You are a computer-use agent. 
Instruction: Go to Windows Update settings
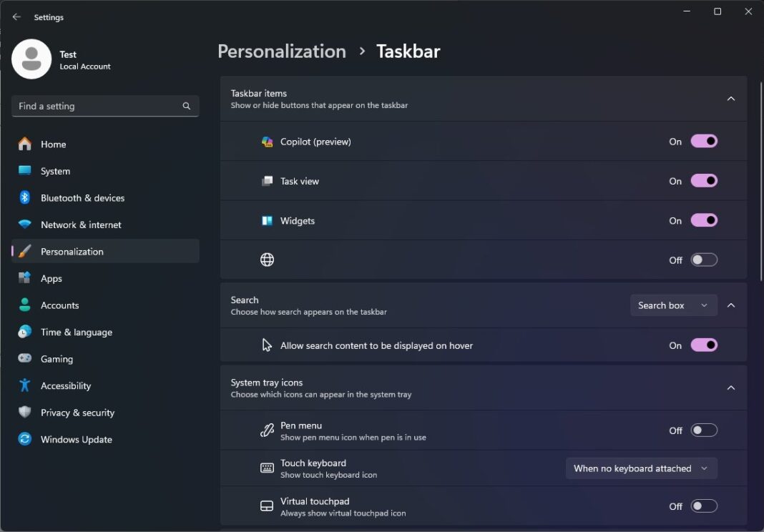click(75, 439)
